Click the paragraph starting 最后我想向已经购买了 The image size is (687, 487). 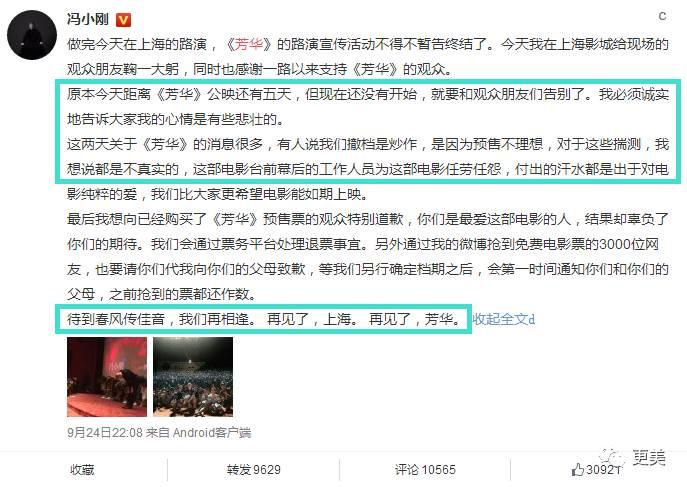tap(368, 256)
